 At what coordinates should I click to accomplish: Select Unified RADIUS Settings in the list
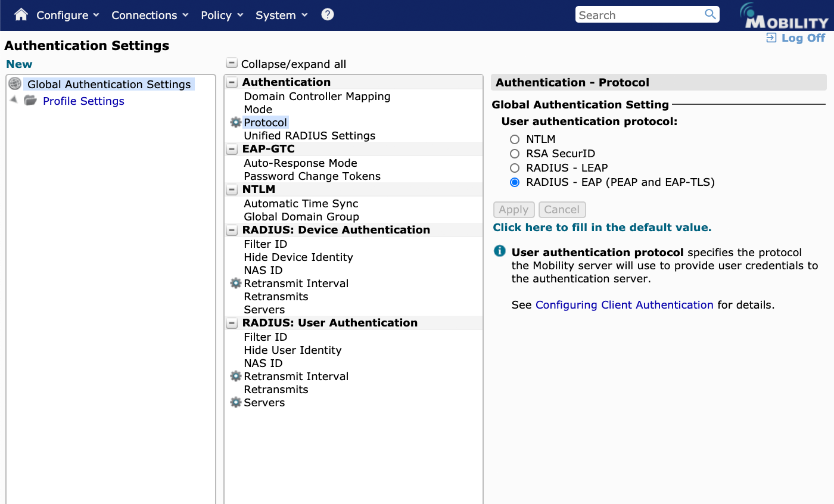click(309, 136)
